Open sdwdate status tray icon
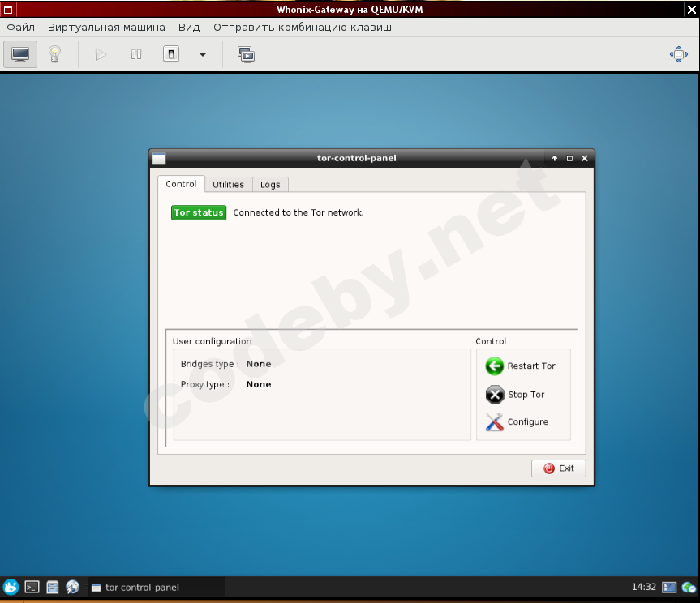The width and height of the screenshot is (700, 603). 689,588
